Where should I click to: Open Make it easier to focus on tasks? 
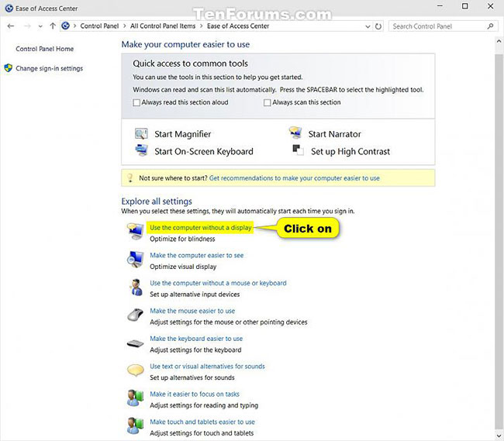(x=195, y=394)
